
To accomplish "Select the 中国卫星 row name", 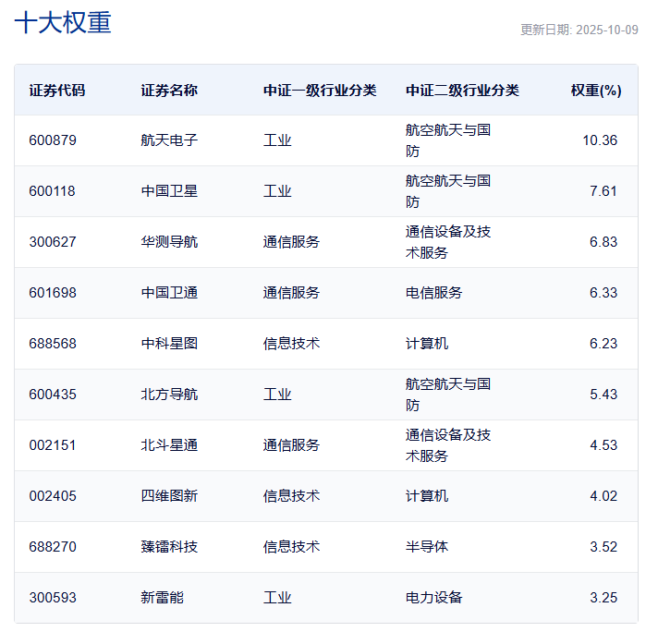I will (x=169, y=191).
